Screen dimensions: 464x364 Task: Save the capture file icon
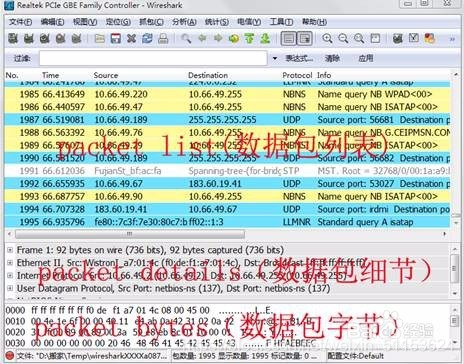115,39
